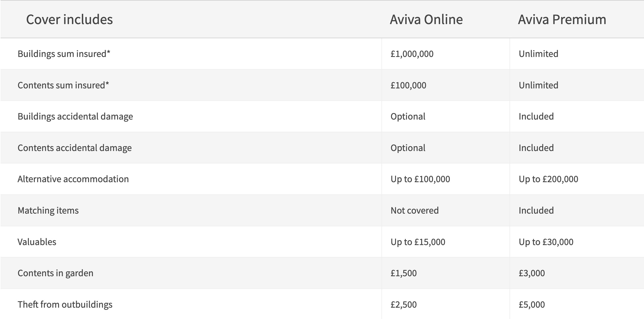Click the 'Cover includes' column header
Screen dimensions: 644x319
69,20
